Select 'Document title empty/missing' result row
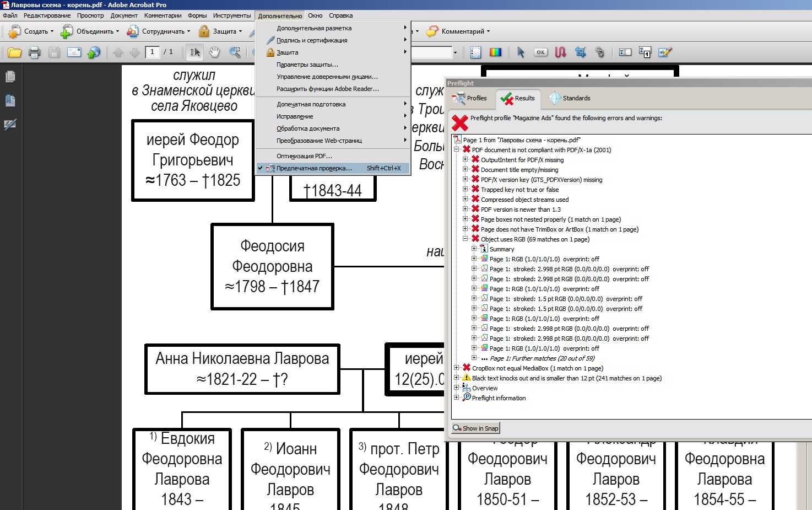 [x=519, y=170]
